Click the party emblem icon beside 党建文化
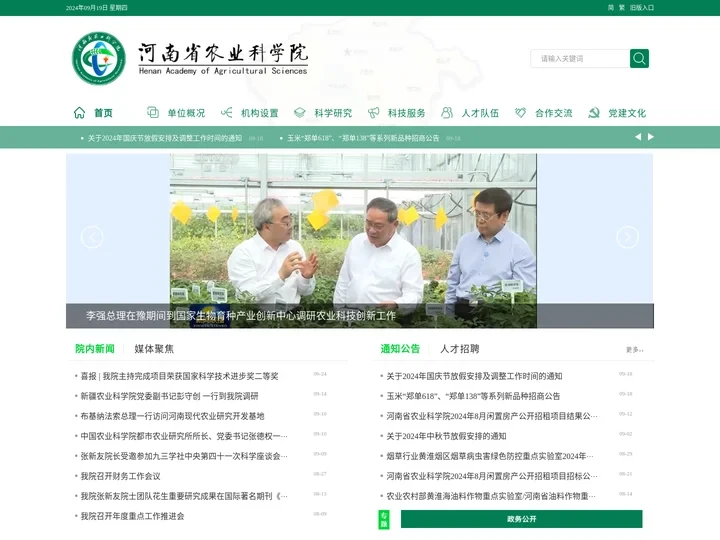Image resolution: width=720 pixels, height=540 pixels. click(x=594, y=112)
